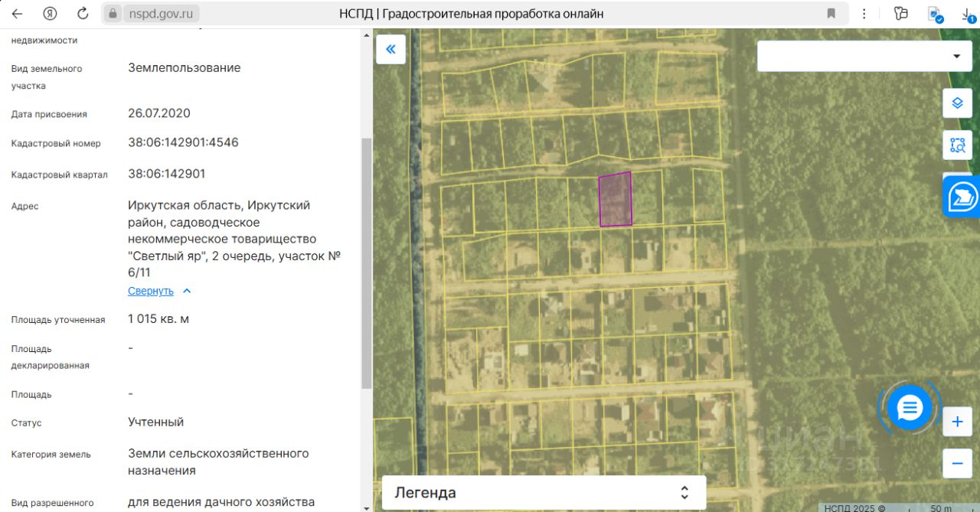Open the downloads icon

point(966,14)
